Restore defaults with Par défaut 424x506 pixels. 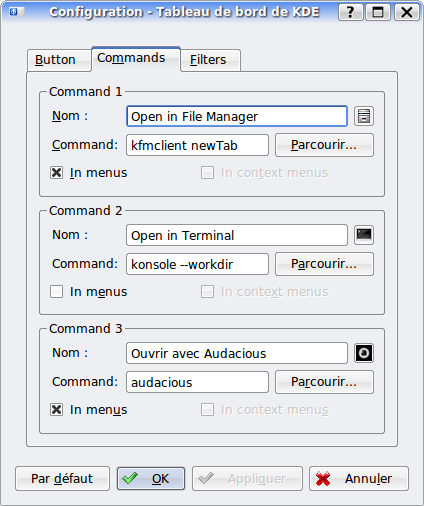[62, 479]
